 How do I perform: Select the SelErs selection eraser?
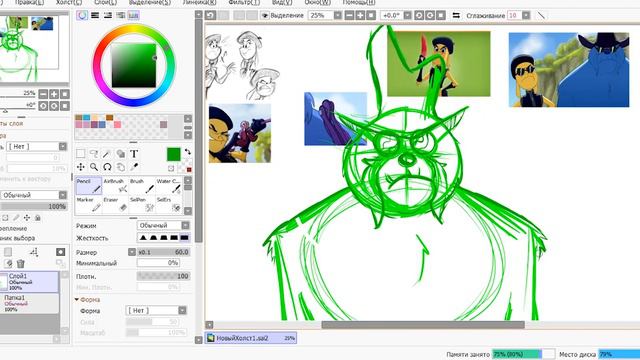tap(169, 204)
